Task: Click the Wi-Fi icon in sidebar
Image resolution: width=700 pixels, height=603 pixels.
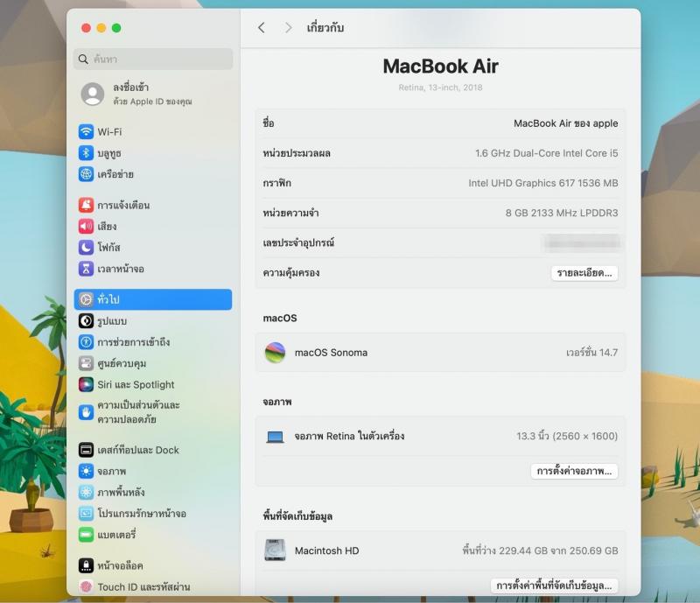Action: [x=86, y=132]
